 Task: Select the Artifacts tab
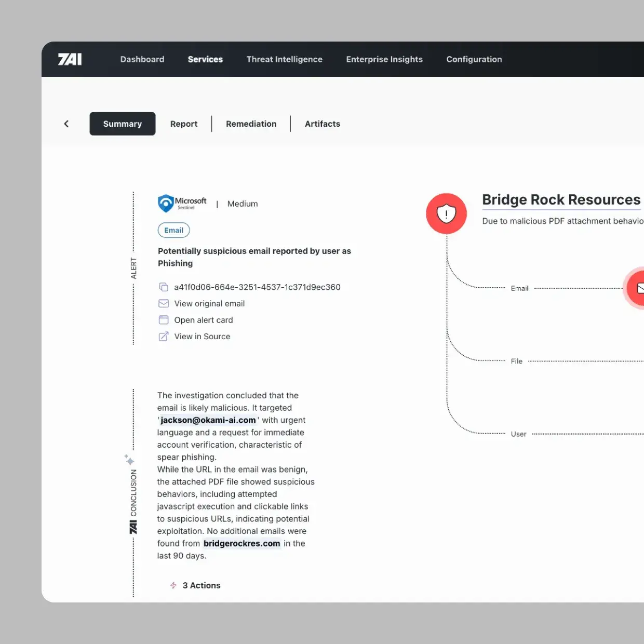[x=322, y=124]
